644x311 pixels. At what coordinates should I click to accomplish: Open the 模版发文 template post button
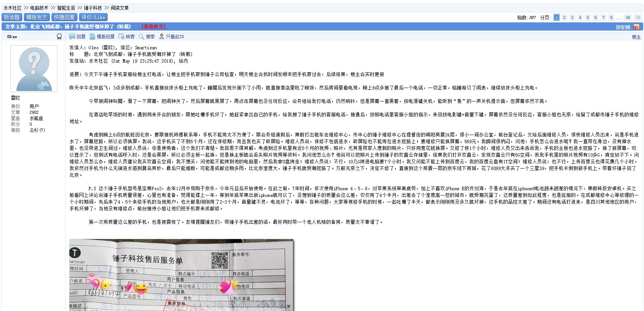(37, 17)
